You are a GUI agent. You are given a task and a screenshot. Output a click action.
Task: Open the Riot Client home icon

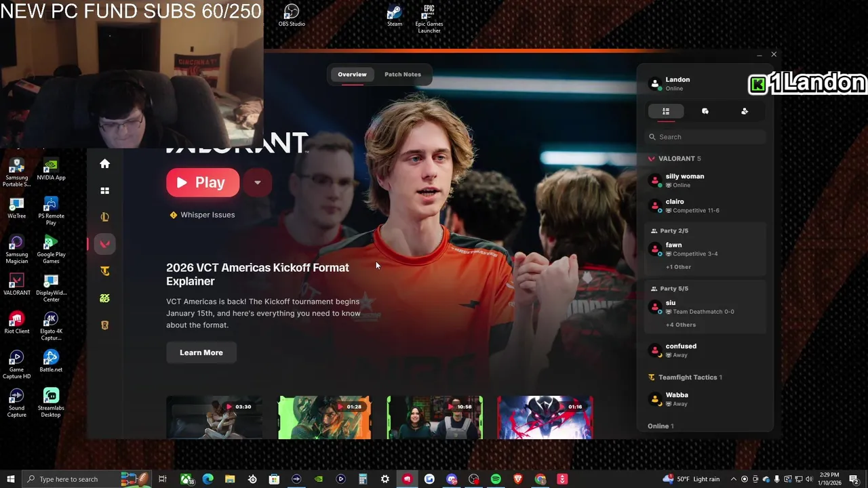104,163
